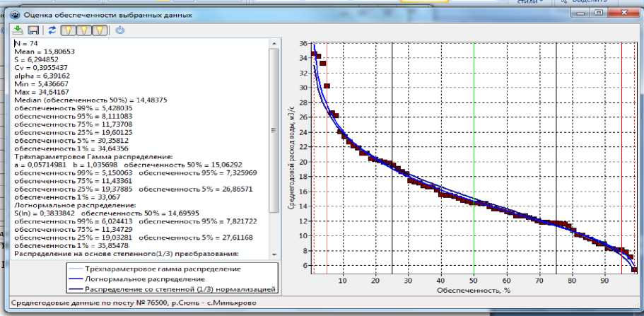Minimize the 'Оценка обеспеченности' window

(578, 12)
